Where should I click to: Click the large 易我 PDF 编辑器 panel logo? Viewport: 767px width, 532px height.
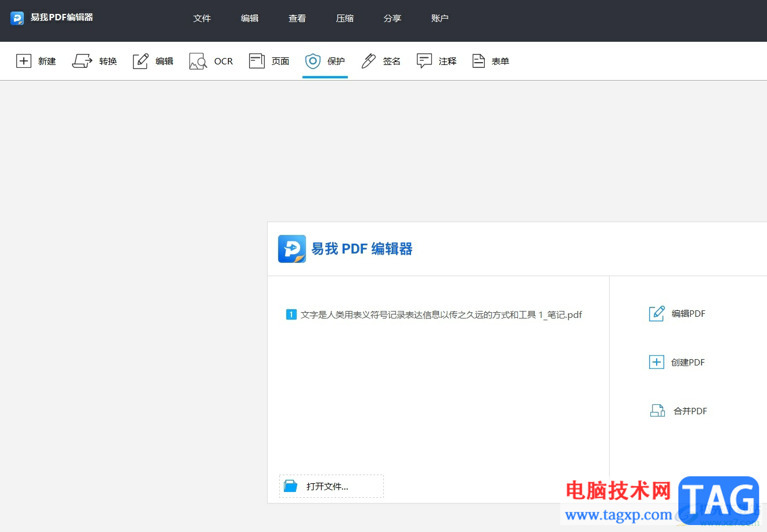(292, 249)
